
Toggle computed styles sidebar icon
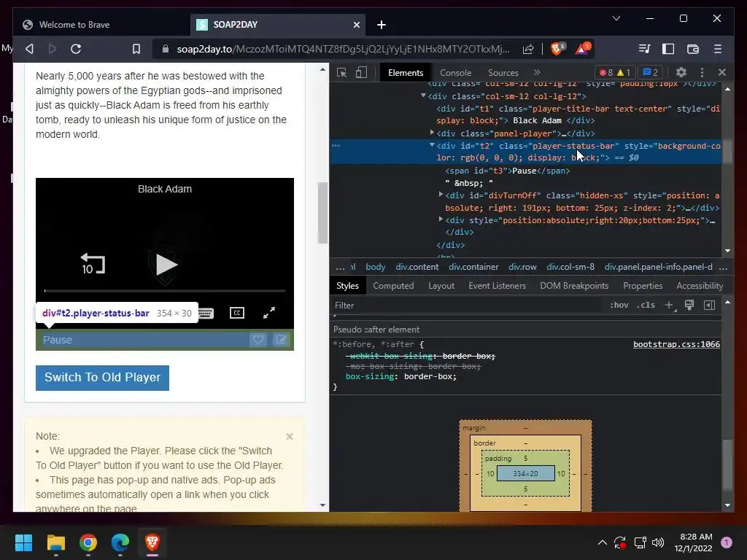[709, 306]
